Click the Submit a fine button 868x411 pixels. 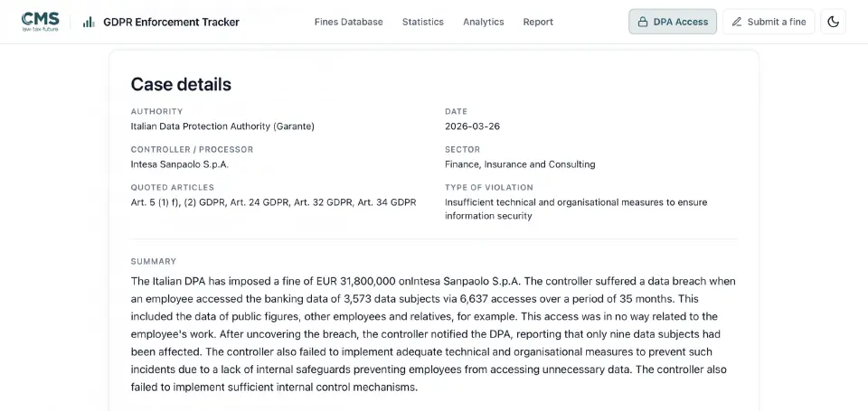[769, 22]
